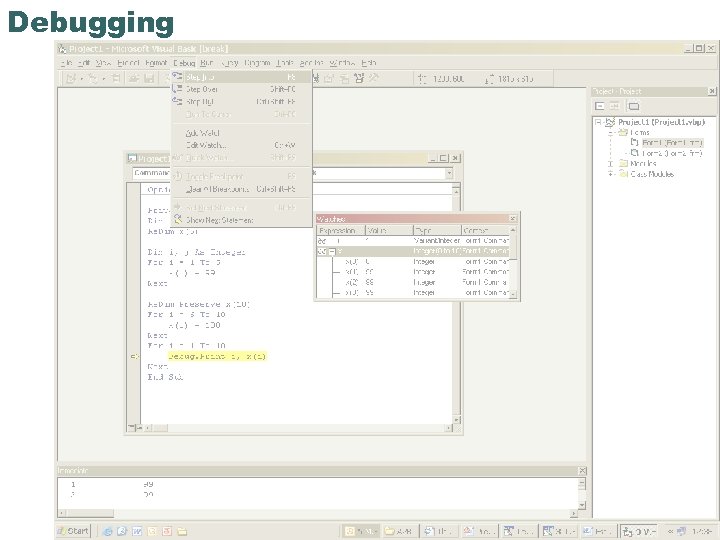This screenshot has width=720, height=540.
Task: Choose Step Out in the Debug menu
Action: [241, 101]
